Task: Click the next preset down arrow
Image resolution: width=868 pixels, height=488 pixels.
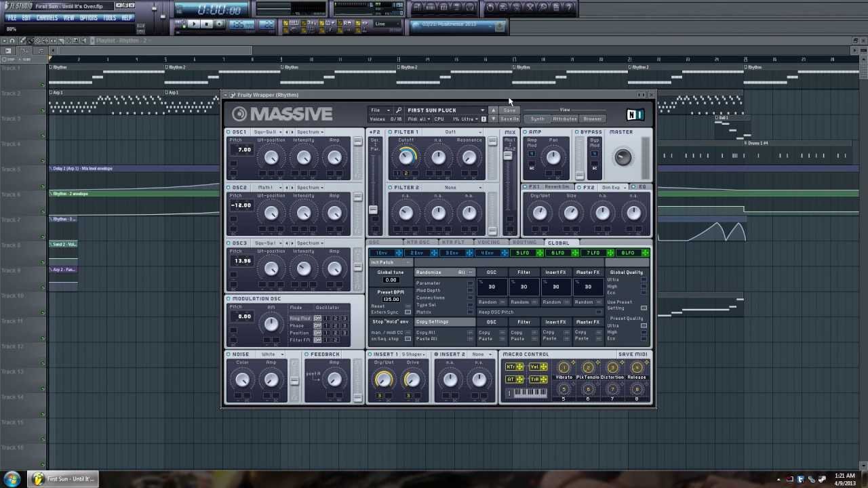Action: tap(494, 119)
